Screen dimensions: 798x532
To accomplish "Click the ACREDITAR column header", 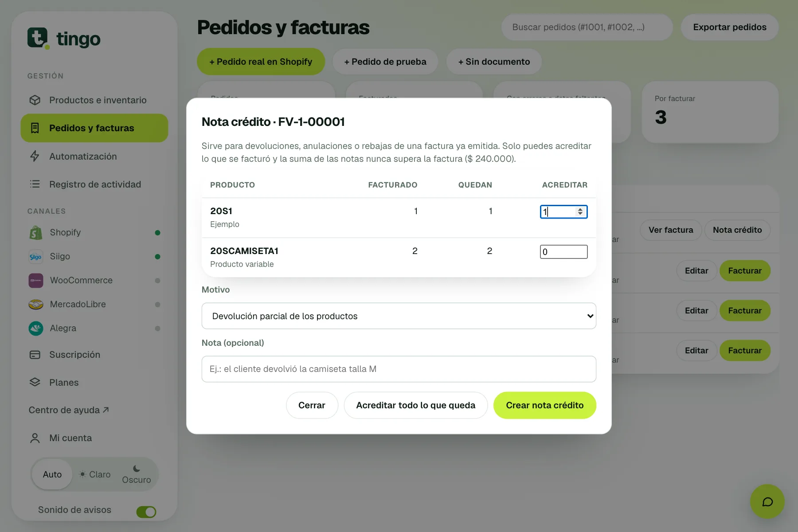I will tap(564, 185).
